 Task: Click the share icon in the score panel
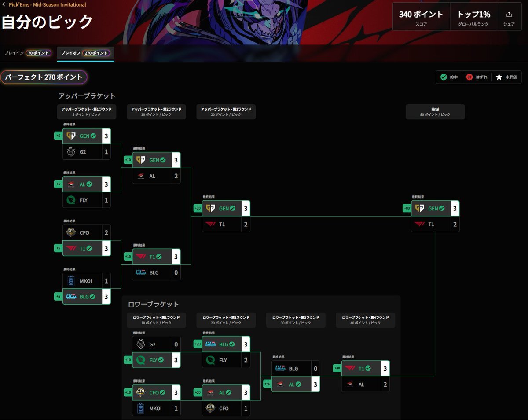[509, 15]
